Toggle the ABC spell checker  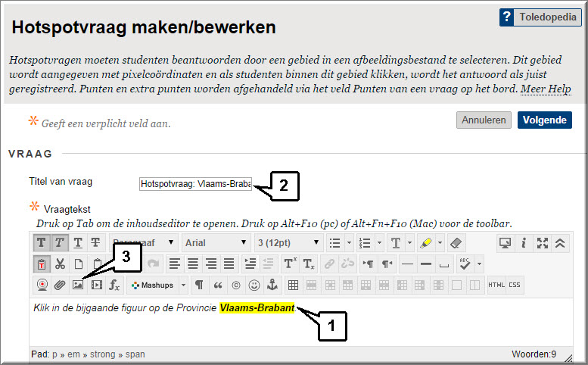click(465, 264)
